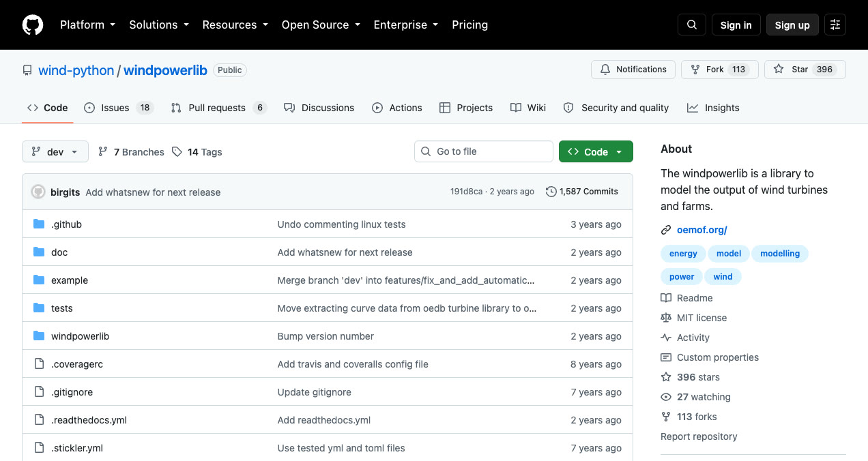Click the tests folder icon
The image size is (868, 461).
click(x=39, y=308)
